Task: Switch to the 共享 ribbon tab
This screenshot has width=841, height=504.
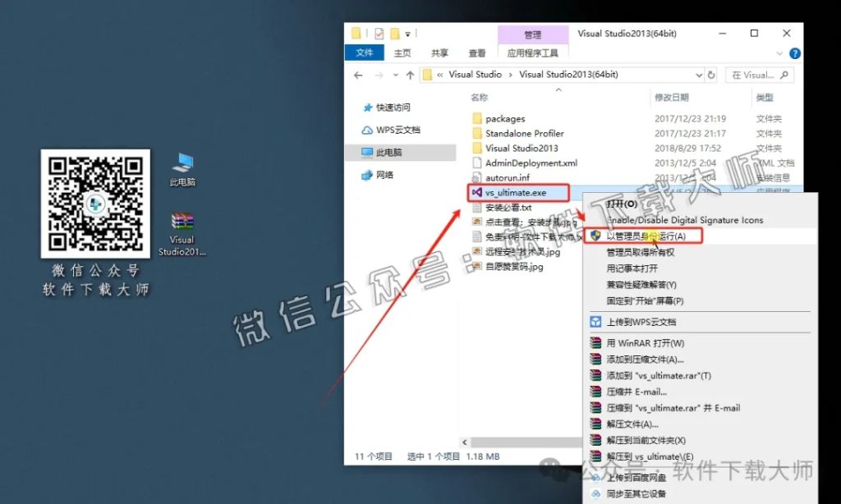Action: [x=439, y=53]
